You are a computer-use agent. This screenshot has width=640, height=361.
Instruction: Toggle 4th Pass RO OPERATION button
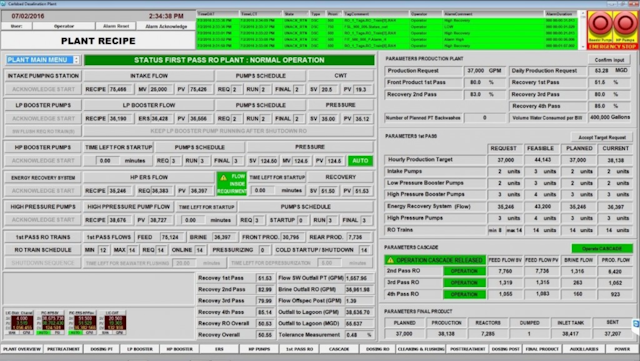464,294
